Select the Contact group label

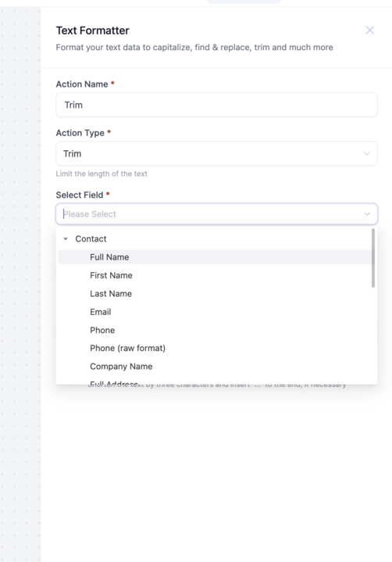pos(91,238)
